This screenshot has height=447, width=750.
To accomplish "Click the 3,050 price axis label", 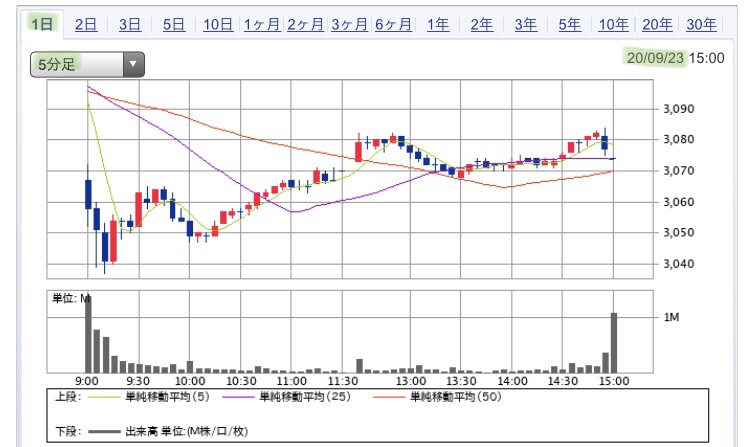I will 679,232.
